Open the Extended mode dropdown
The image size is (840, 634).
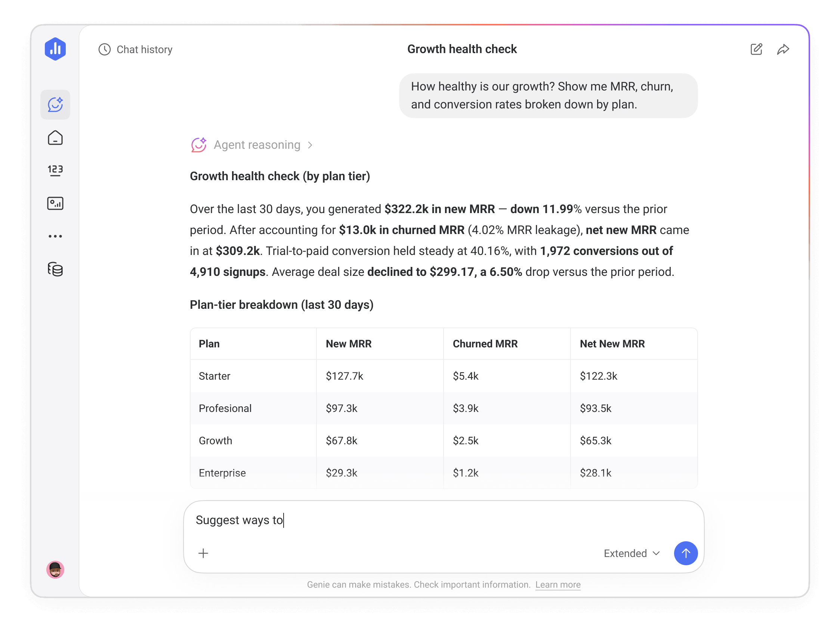(x=631, y=554)
